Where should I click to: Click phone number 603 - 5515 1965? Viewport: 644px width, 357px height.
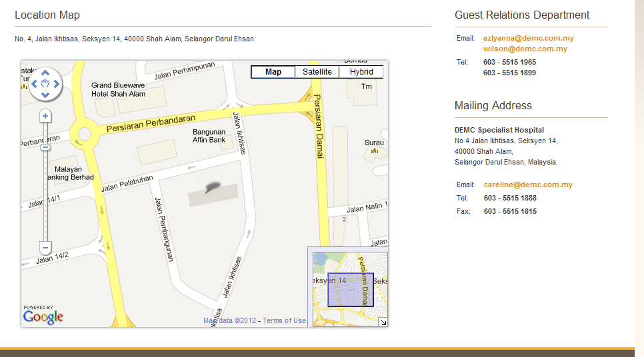(509, 63)
